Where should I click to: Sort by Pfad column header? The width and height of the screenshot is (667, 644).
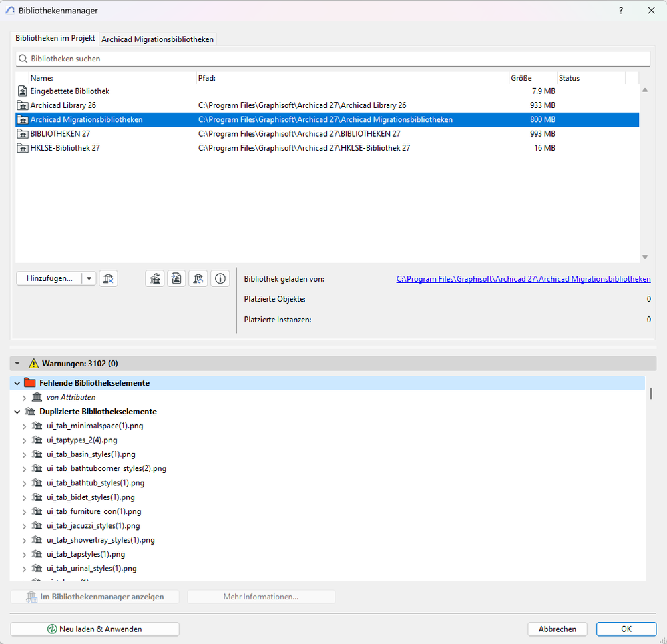coord(353,78)
